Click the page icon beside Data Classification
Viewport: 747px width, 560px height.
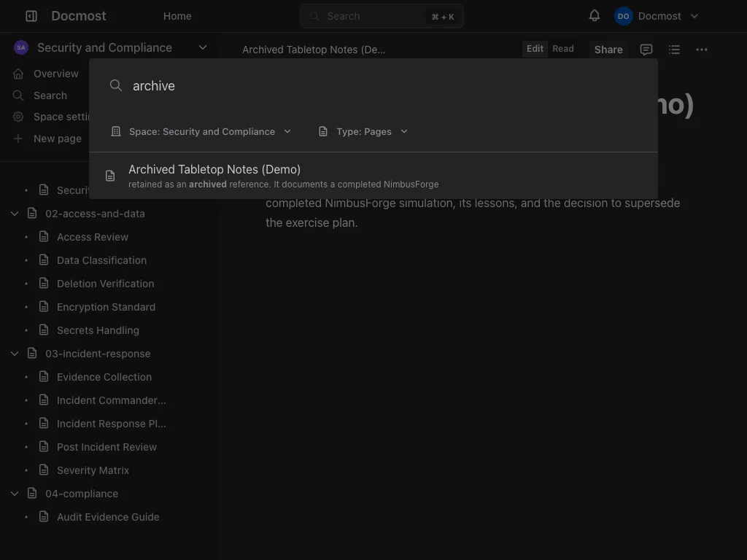pyautogui.click(x=44, y=260)
